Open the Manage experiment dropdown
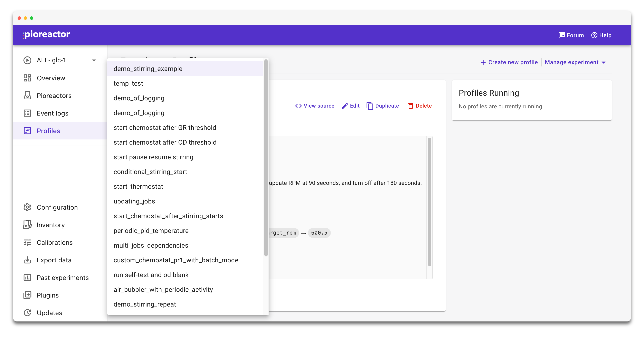 [x=575, y=62]
